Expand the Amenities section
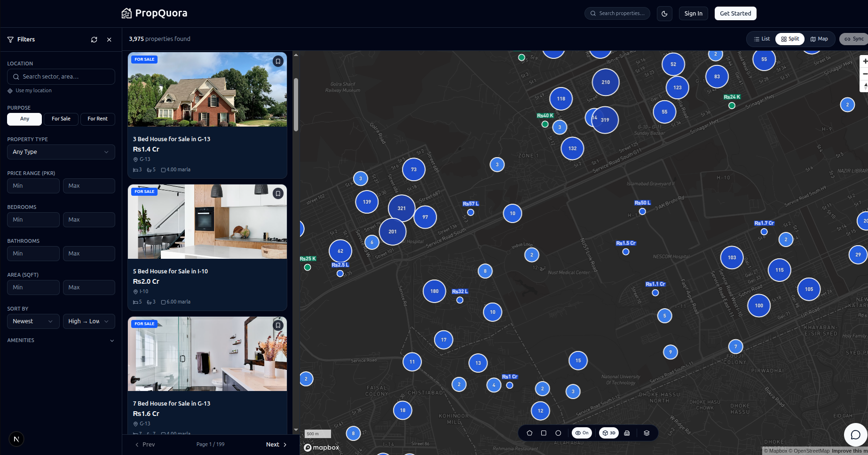 click(x=61, y=340)
